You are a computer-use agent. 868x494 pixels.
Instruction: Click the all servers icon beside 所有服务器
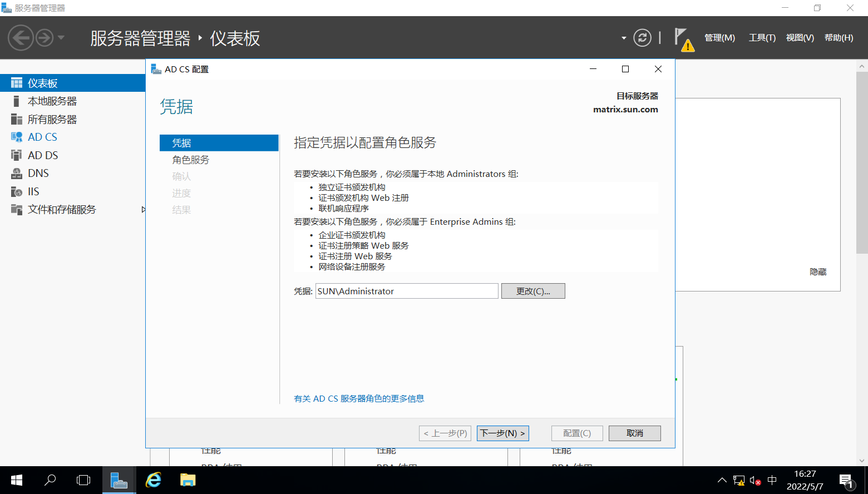coord(17,119)
